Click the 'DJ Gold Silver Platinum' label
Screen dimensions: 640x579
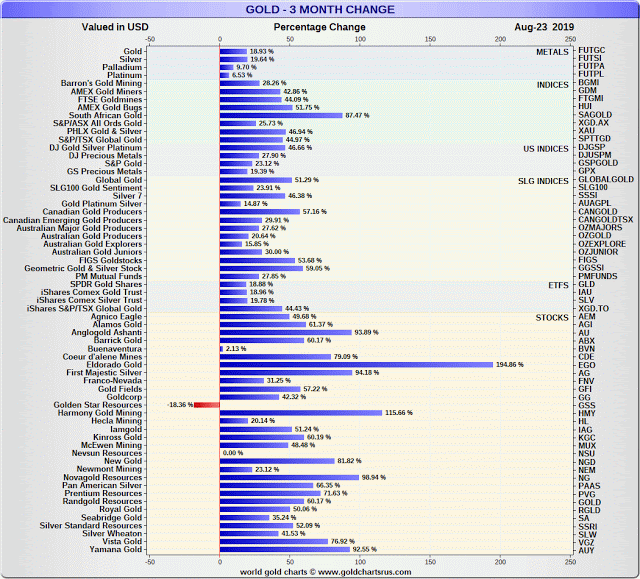point(96,148)
